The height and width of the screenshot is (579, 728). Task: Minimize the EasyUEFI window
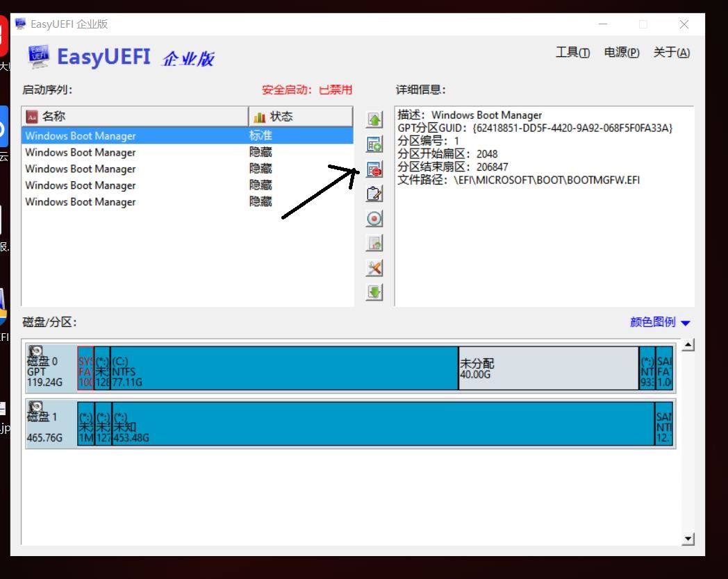coord(603,24)
